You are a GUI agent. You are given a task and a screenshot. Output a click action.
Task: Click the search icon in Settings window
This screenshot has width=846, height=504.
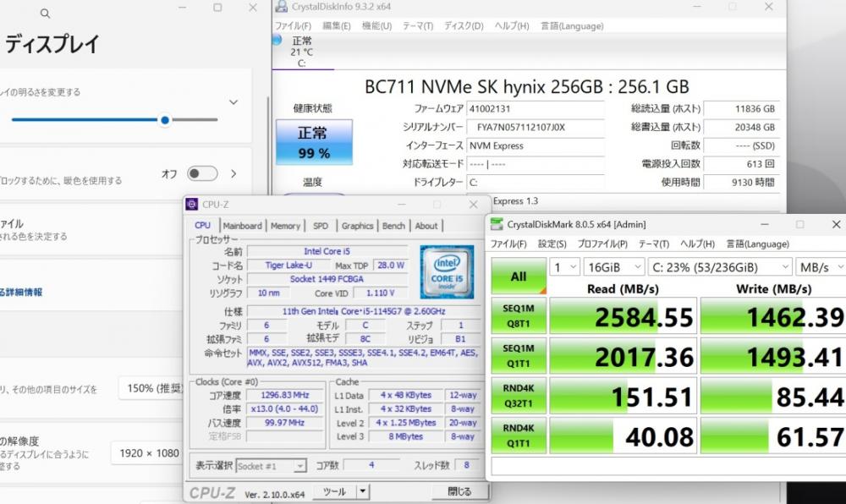coord(46,14)
